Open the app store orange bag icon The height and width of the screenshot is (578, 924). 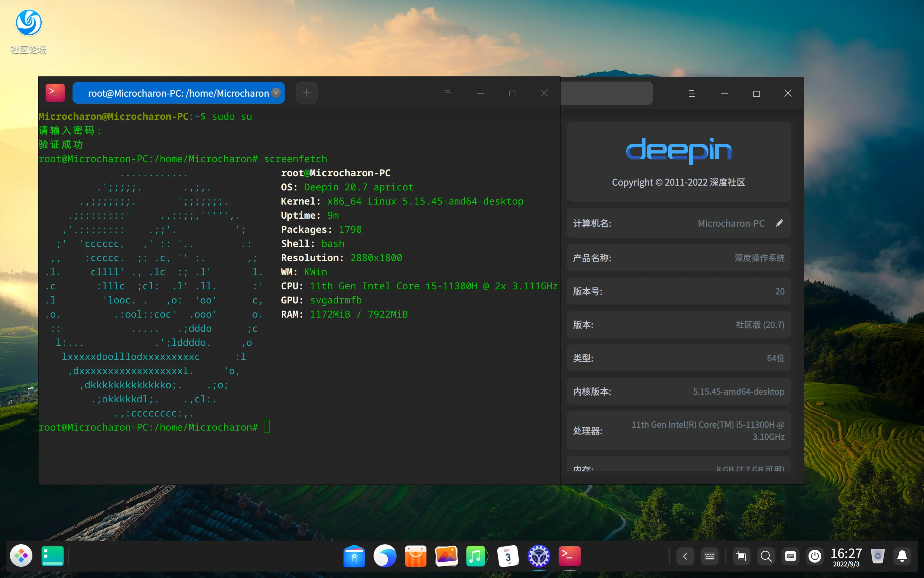click(x=415, y=556)
